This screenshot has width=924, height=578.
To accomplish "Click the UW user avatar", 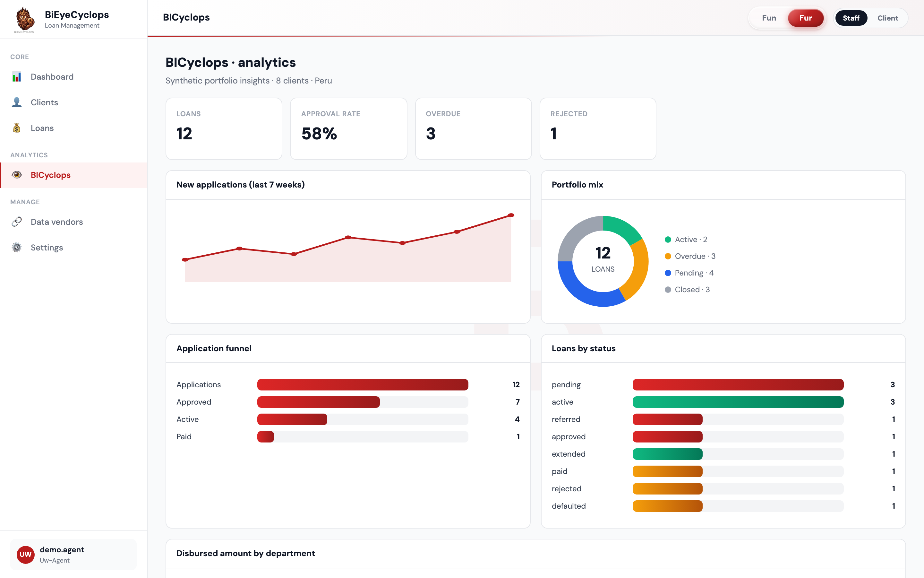I will pos(26,554).
